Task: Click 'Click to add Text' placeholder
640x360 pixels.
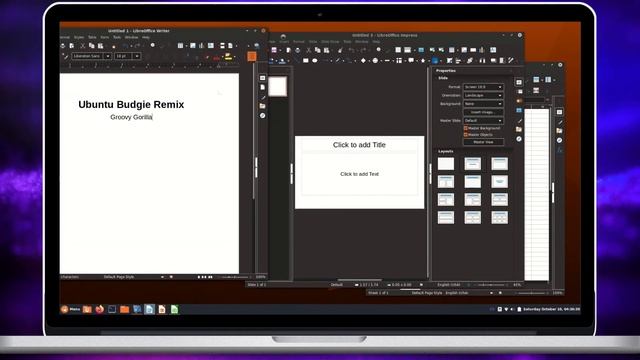Action: click(x=359, y=174)
